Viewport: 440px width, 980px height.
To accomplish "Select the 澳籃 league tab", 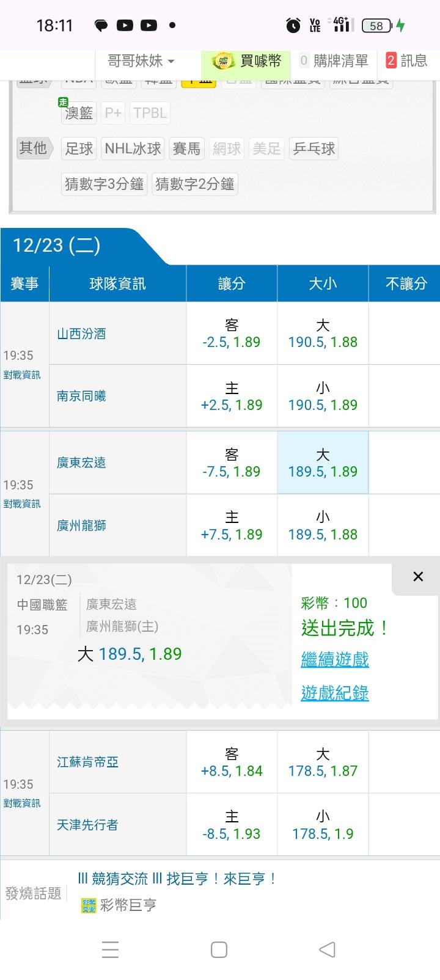I will (x=79, y=113).
